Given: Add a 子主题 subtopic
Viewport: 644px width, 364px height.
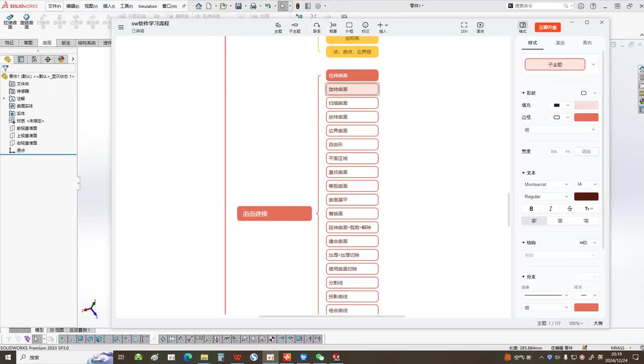Looking at the screenshot, I should pos(295,27).
